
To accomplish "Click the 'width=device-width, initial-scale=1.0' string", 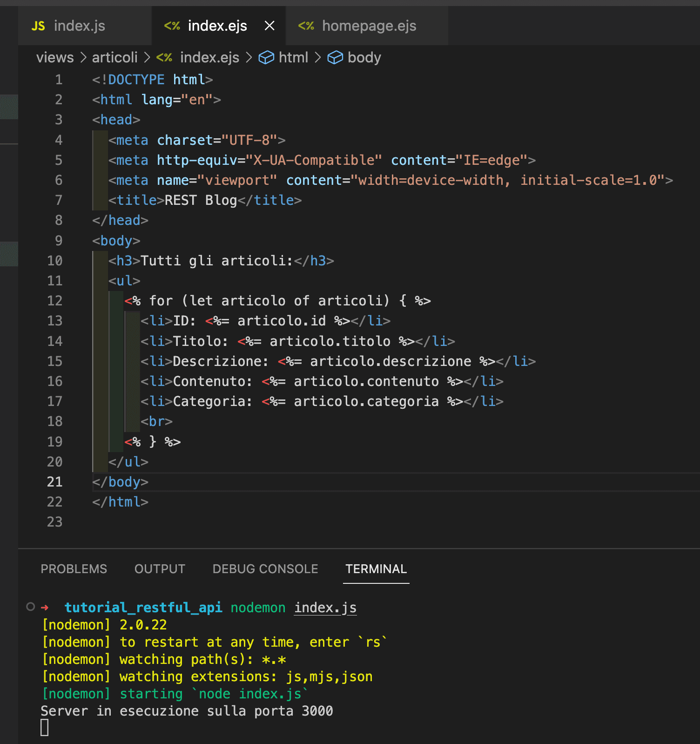I will (507, 180).
